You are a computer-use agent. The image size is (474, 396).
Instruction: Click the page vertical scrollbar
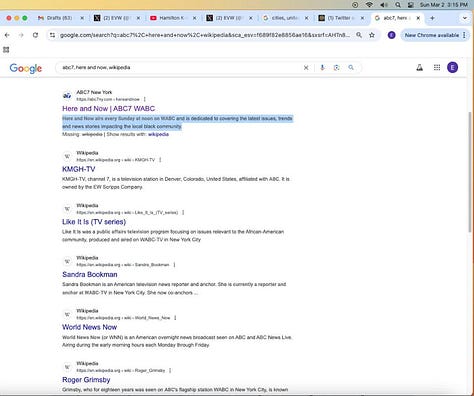[471, 172]
